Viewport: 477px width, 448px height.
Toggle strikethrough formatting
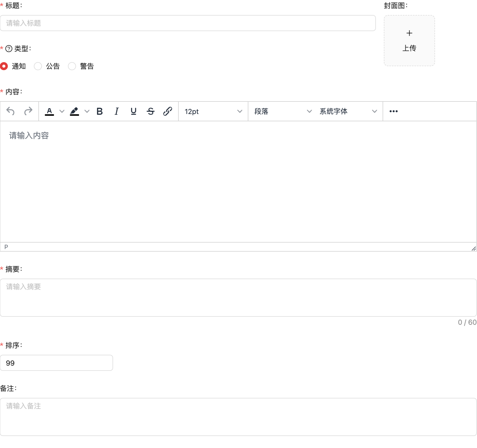click(x=151, y=111)
